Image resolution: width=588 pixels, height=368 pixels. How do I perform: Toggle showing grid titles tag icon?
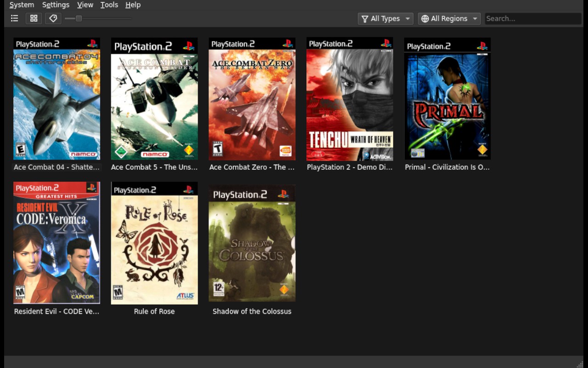click(53, 18)
